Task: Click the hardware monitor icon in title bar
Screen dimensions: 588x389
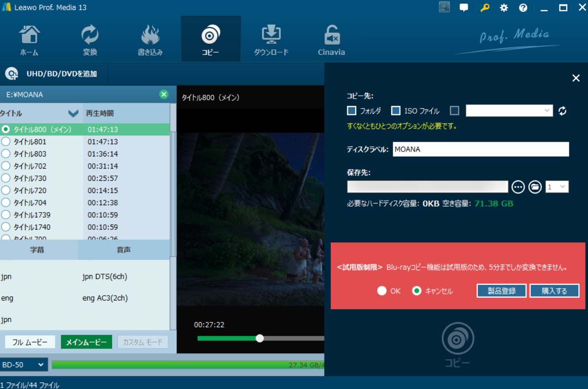Action: point(444,7)
